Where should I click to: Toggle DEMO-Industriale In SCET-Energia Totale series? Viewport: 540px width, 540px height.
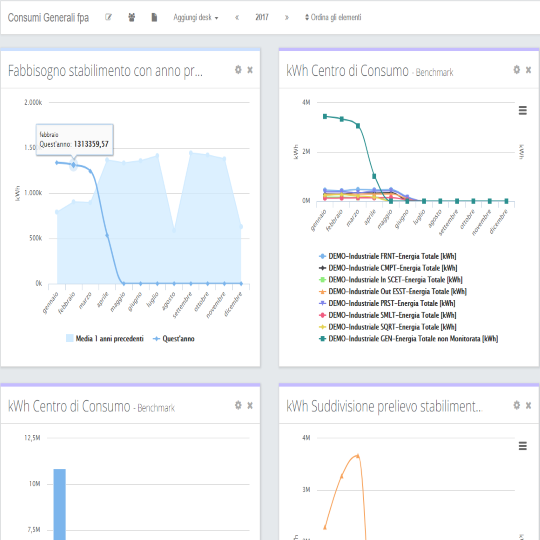[x=391, y=280]
